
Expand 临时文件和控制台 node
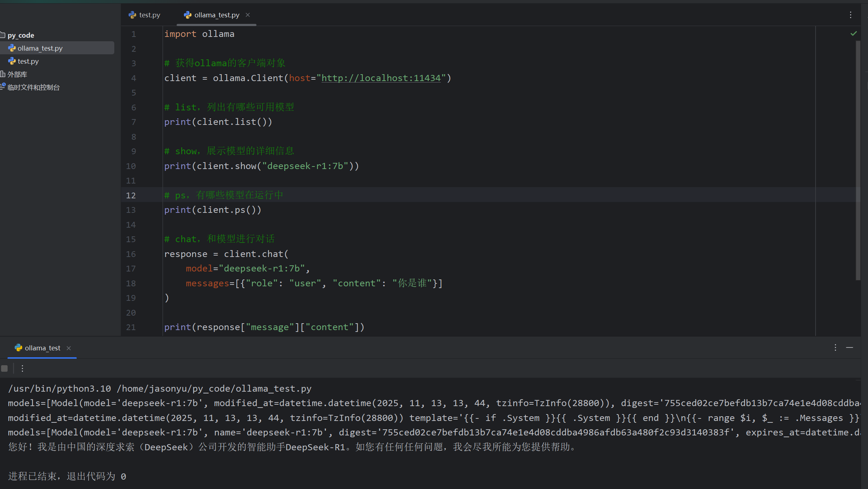coord(33,87)
